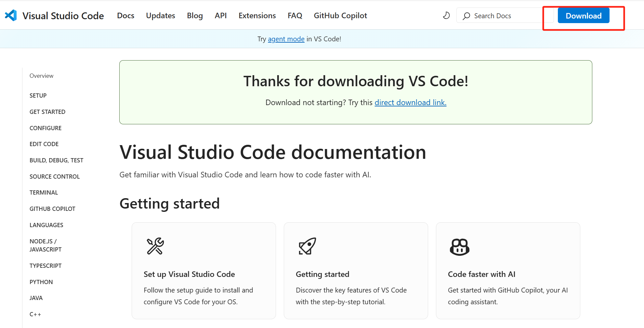The height and width of the screenshot is (328, 644).
Task: Expand the JAVA sidebar section
Action: pos(36,298)
